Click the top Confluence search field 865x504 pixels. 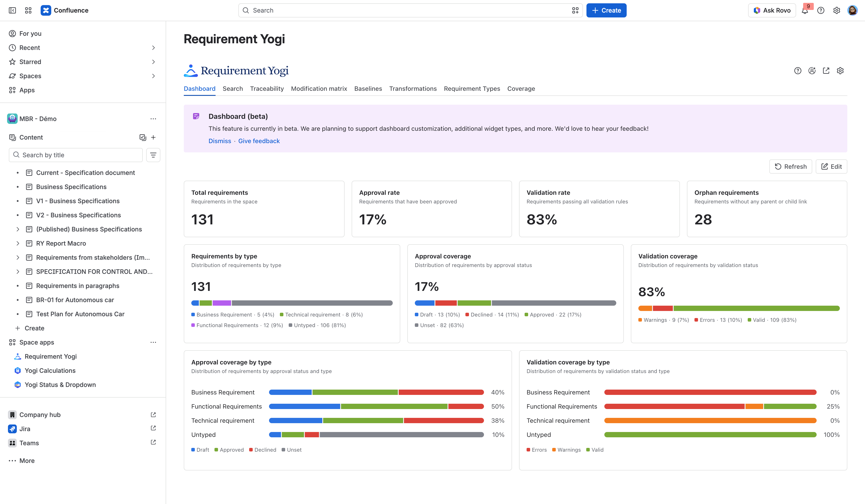tap(411, 10)
